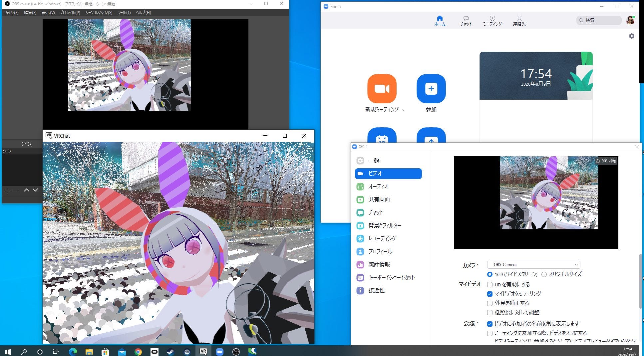The height and width of the screenshot is (356, 644).
Task: Open the OBS Edit menu
Action: point(30,13)
